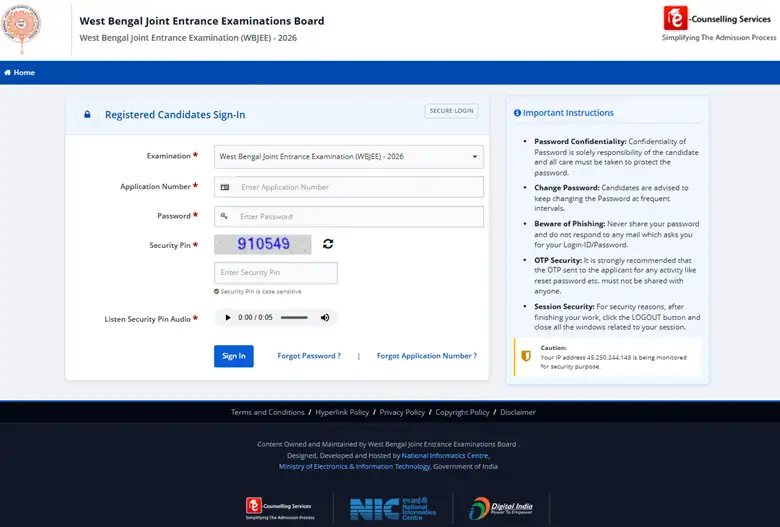Image resolution: width=780 pixels, height=527 pixels.
Task: Click the Beware of Phishing instruction text
Action: click(616, 234)
